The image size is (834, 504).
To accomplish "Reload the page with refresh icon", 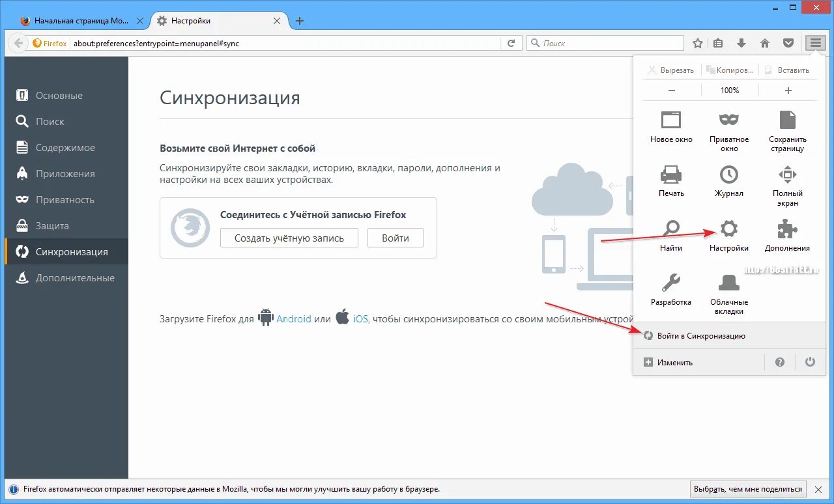I will (x=511, y=43).
